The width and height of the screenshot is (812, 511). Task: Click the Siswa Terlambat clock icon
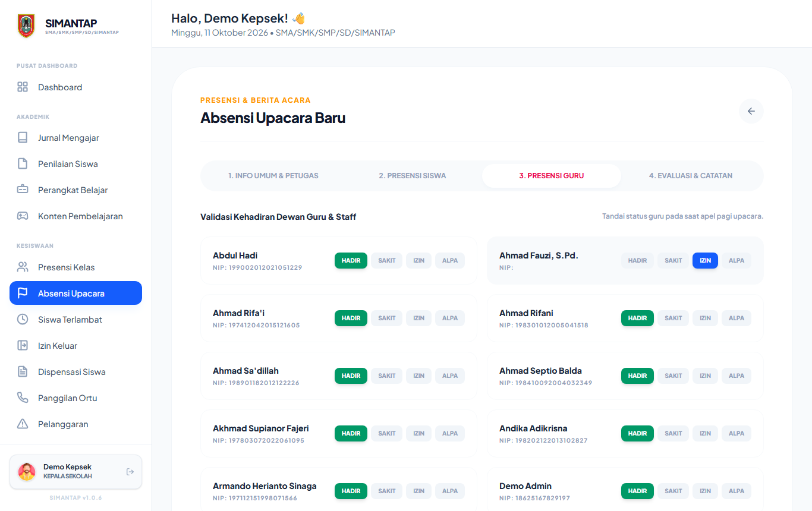(x=23, y=320)
